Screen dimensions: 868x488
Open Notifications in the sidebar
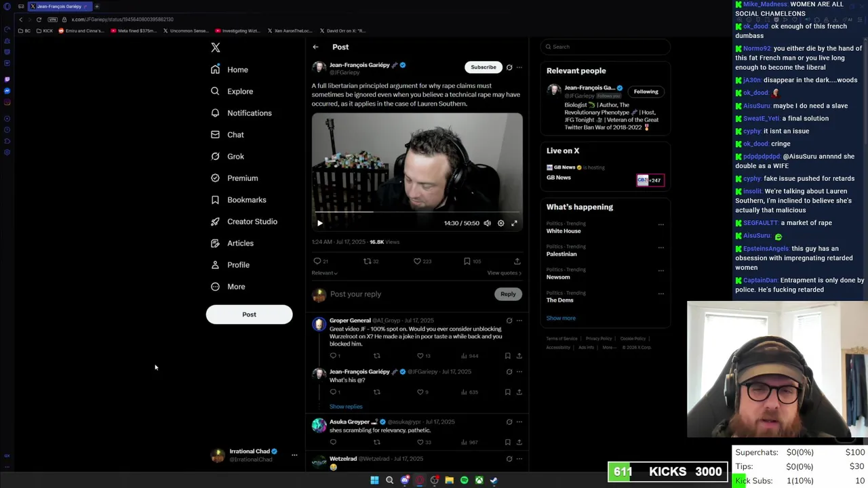point(241,113)
